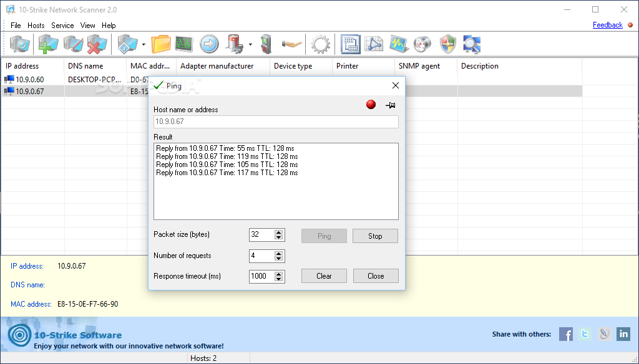
Task: Click the Clear button
Action: pos(324,275)
